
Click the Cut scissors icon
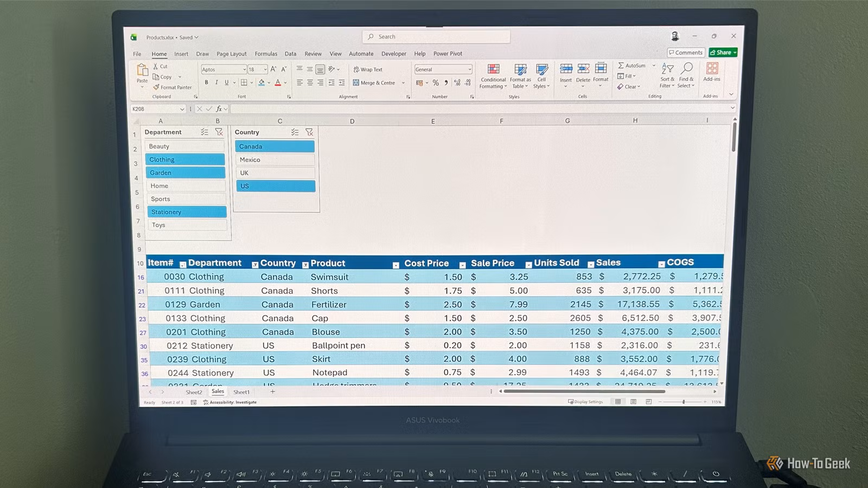[x=156, y=66]
